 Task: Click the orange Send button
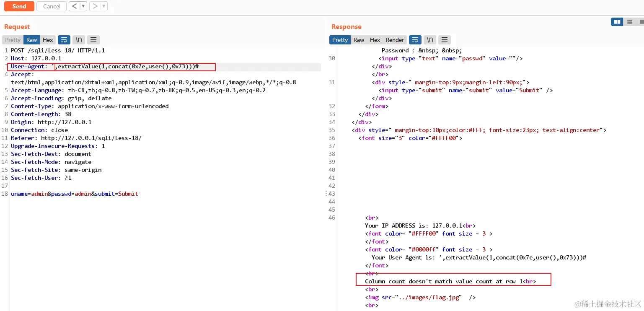tap(19, 6)
